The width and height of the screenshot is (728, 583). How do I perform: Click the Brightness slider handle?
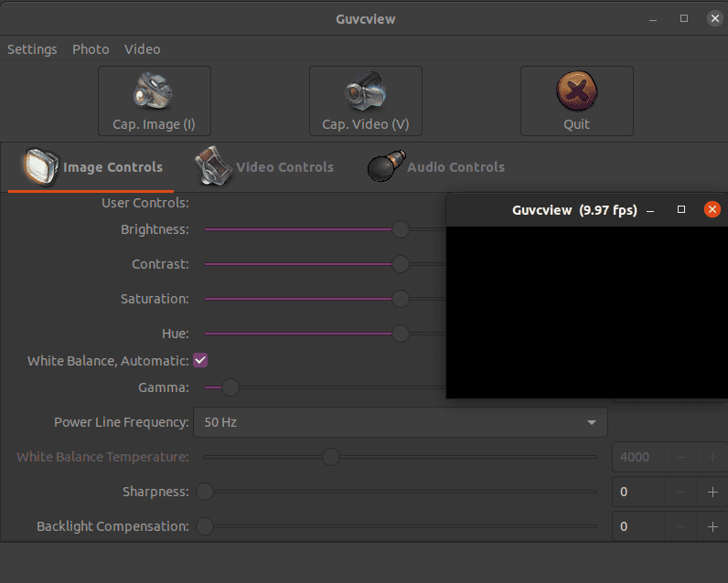[x=400, y=229]
